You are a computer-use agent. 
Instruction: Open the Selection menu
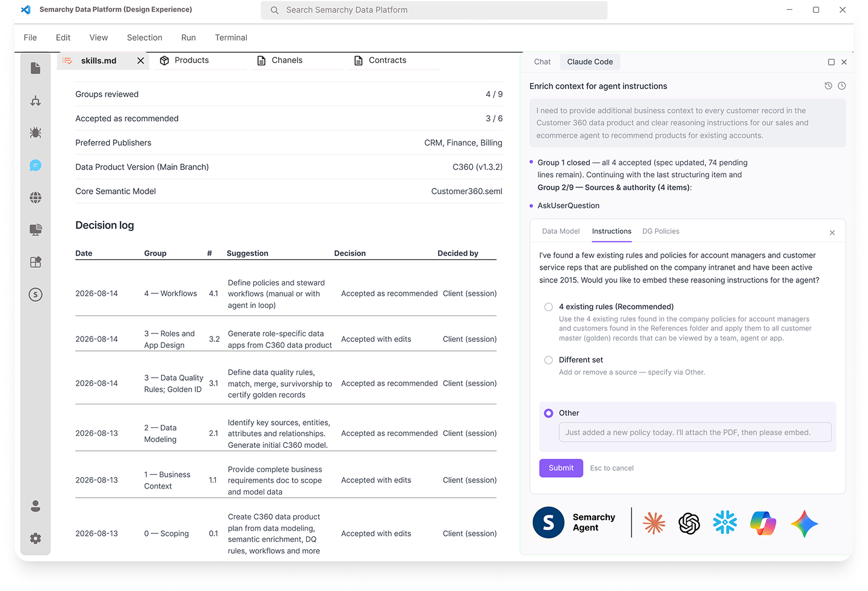point(144,38)
